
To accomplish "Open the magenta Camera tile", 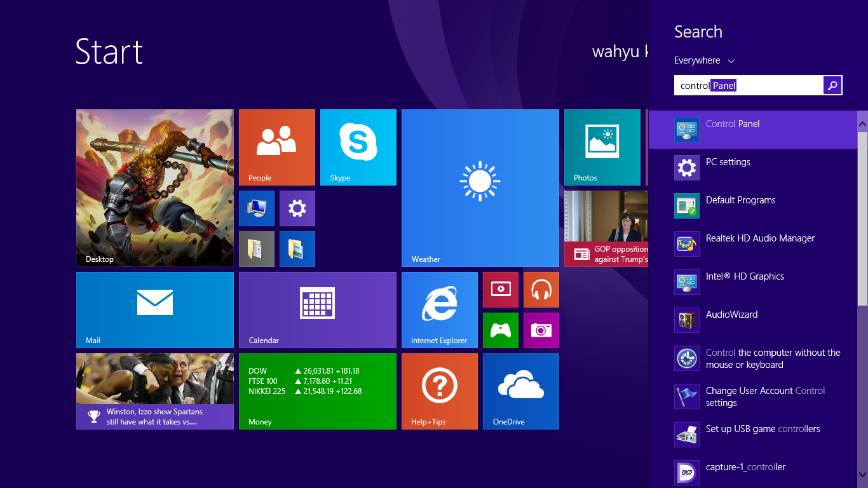I will click(x=541, y=330).
